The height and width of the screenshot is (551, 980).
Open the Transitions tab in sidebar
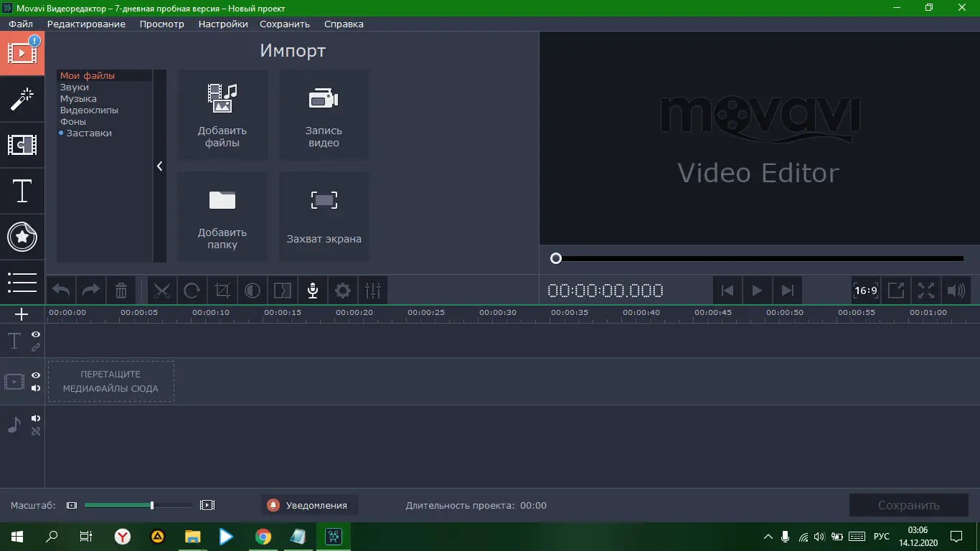click(22, 145)
